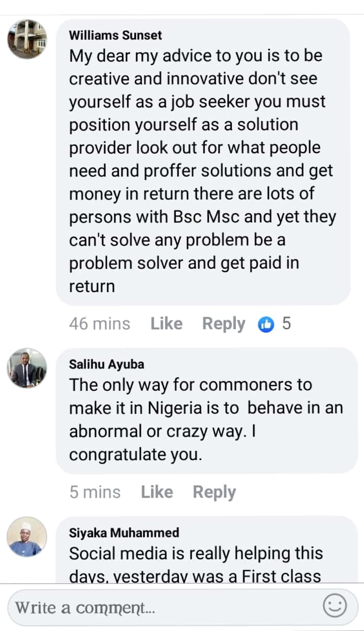This screenshot has height=631, width=364.
Task: Tap Salihu Ayuba's profile avatar
Action: (27, 368)
